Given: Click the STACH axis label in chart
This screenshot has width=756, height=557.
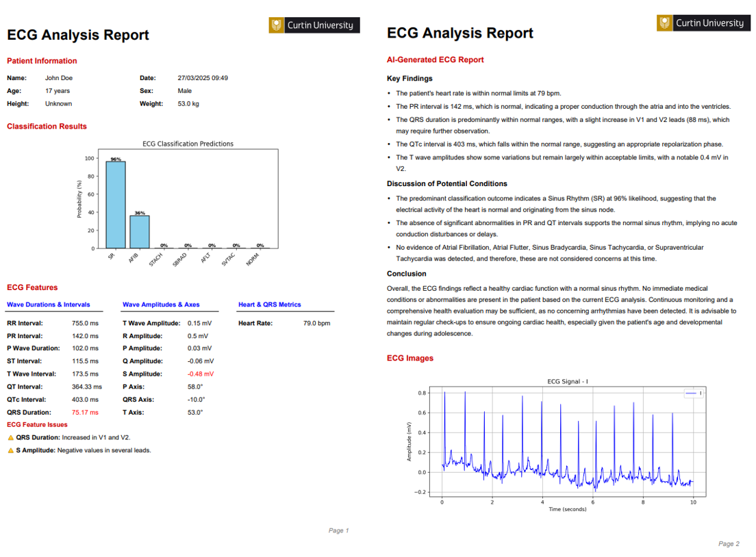Looking at the screenshot, I should [x=155, y=260].
